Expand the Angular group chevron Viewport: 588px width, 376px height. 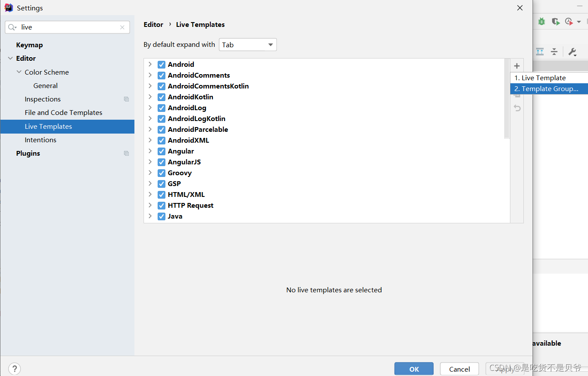click(x=150, y=151)
